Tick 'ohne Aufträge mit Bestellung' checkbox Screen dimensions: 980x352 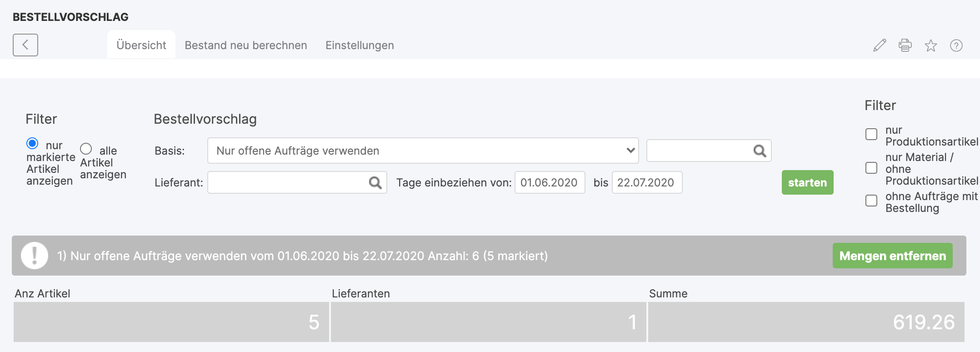pyautogui.click(x=871, y=201)
